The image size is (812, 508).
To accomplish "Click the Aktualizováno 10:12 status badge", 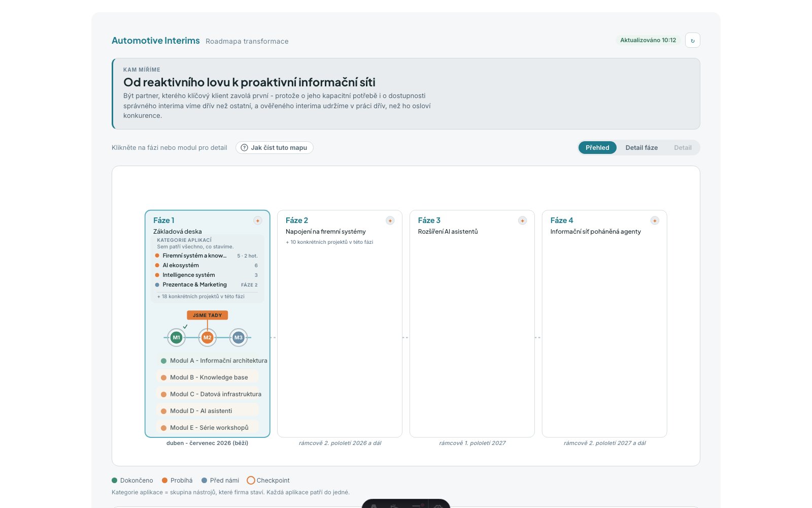I will pos(648,40).
